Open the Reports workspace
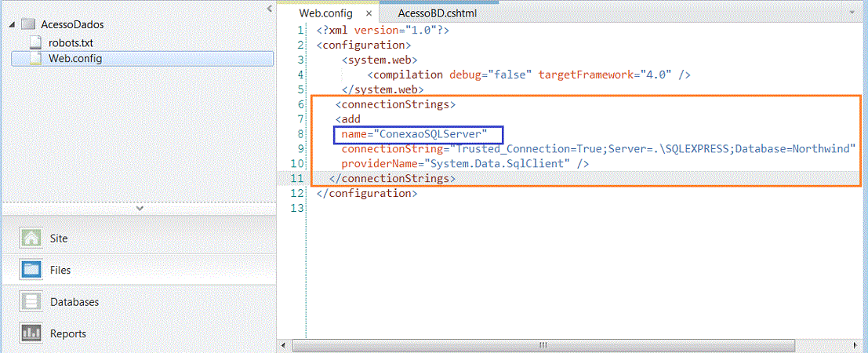The image size is (868, 353). (x=138, y=333)
